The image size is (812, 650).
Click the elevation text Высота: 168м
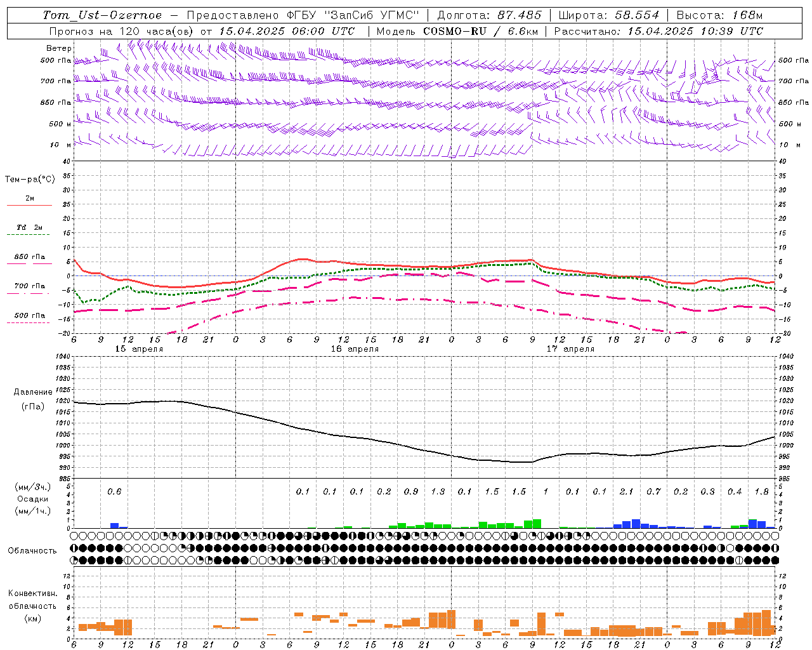click(719, 15)
